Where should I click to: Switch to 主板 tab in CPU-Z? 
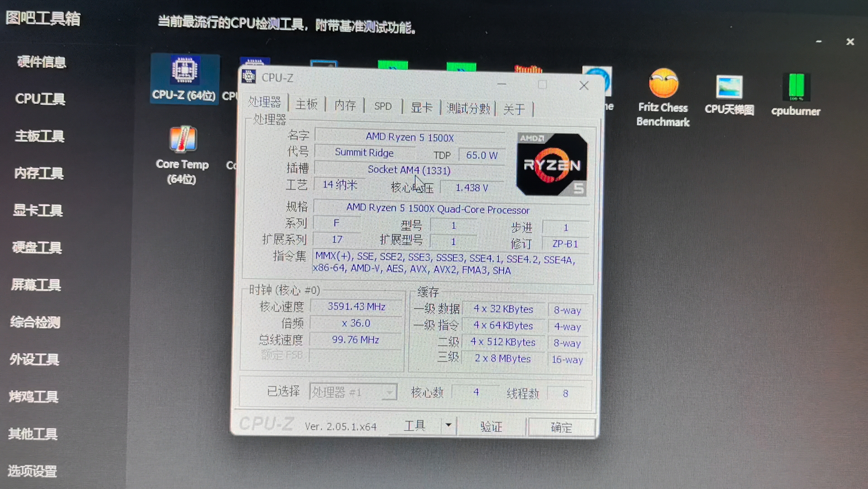coord(306,104)
